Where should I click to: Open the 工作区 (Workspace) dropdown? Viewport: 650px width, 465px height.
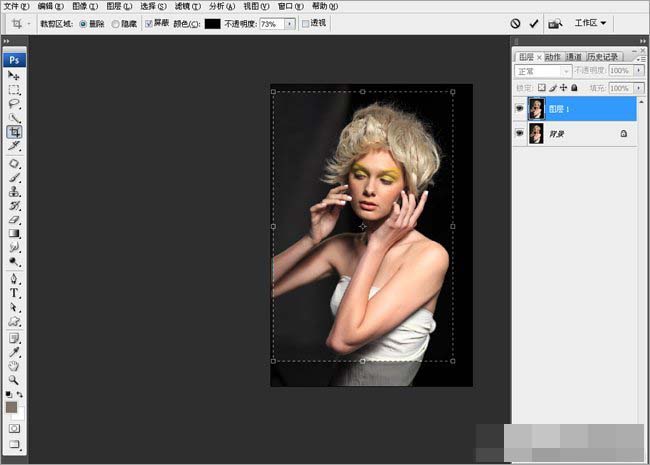pos(590,23)
